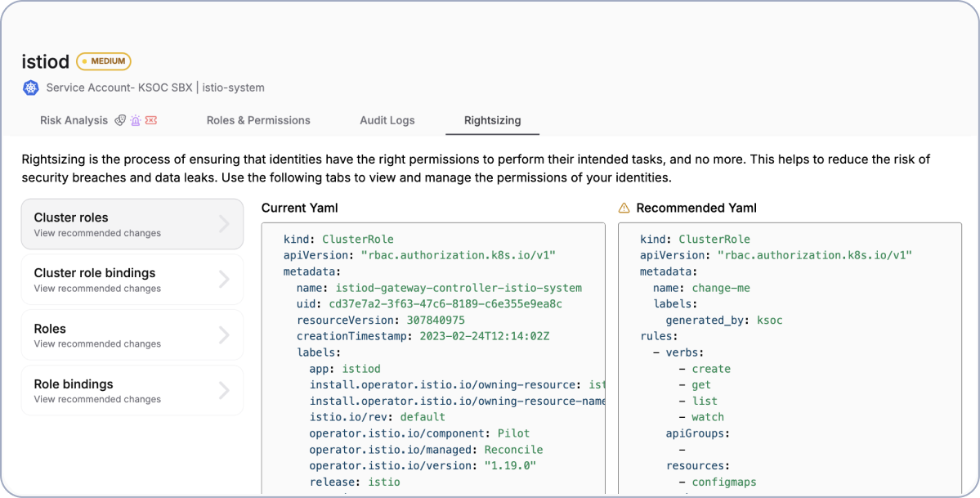Open the Audit Logs tab
Screen dimensions: 980x498
[x=387, y=120]
